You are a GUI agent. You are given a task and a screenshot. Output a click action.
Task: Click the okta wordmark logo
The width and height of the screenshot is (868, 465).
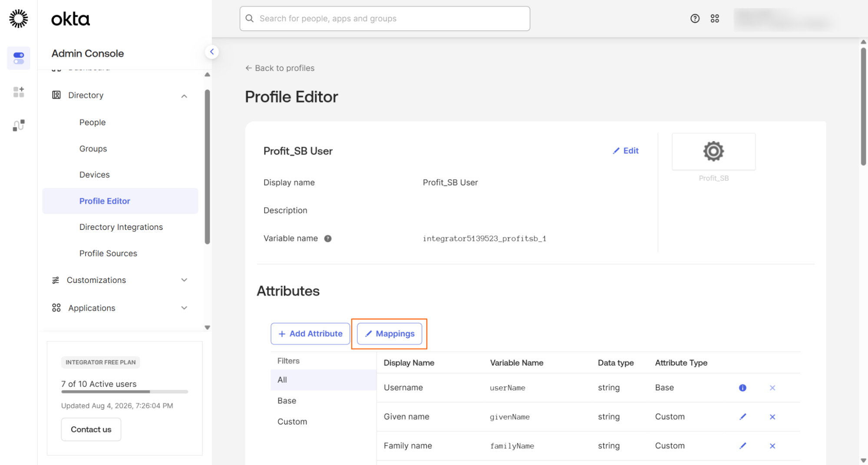pos(70,19)
